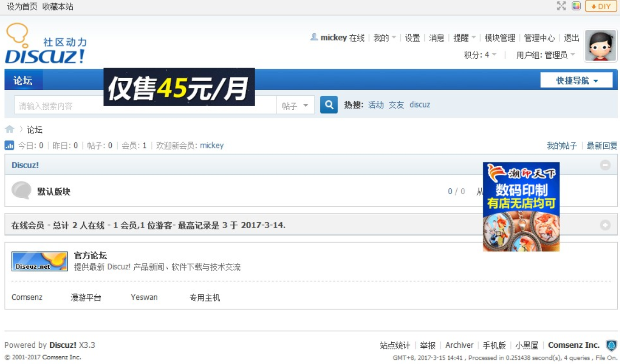This screenshot has width=620, height=364.
Task: Click the mickey user icon in header
Action: 314,37
